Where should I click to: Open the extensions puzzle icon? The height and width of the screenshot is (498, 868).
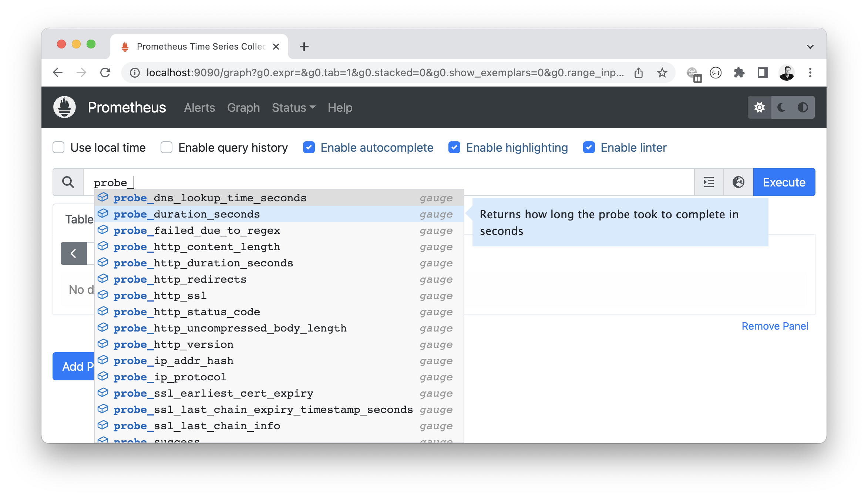point(739,73)
